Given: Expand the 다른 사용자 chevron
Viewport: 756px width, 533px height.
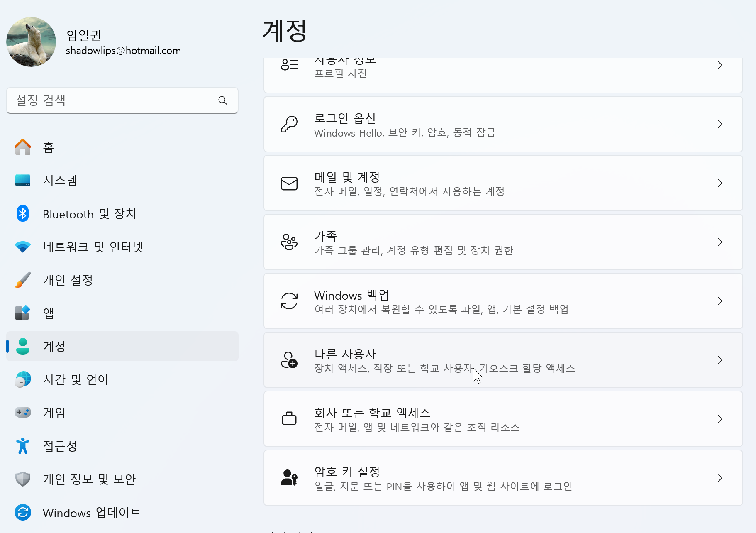Looking at the screenshot, I should pos(720,360).
